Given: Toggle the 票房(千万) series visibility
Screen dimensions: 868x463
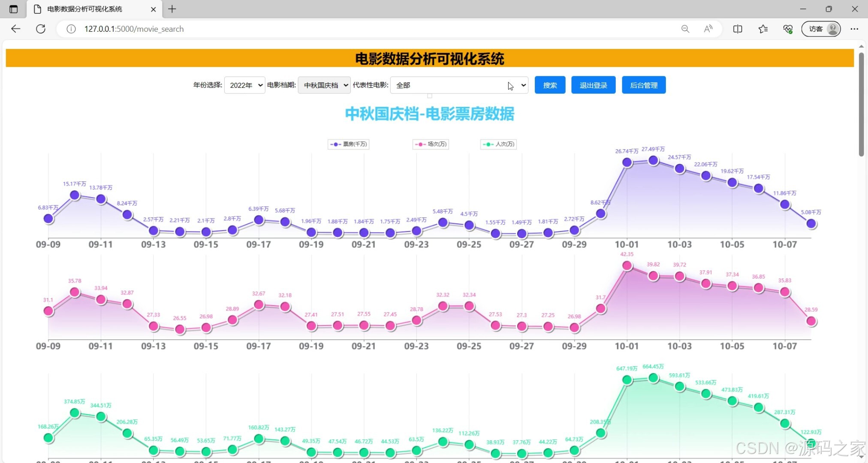Looking at the screenshot, I should click(348, 144).
